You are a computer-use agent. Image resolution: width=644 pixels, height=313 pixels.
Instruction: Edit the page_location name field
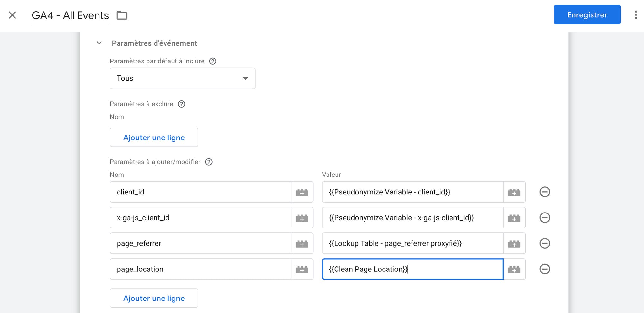[201, 269]
